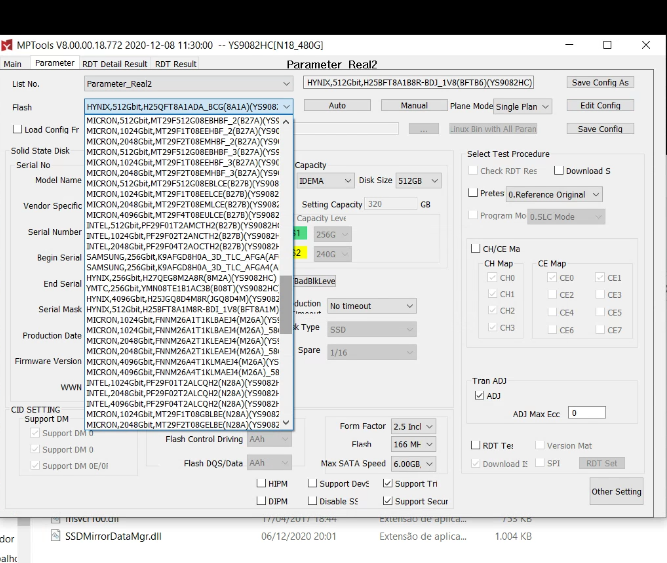This screenshot has width=667, height=563.
Task: Select MICRON 1024Gbit MT29F1T08EELCE(B27B) entry
Action: [183, 194]
